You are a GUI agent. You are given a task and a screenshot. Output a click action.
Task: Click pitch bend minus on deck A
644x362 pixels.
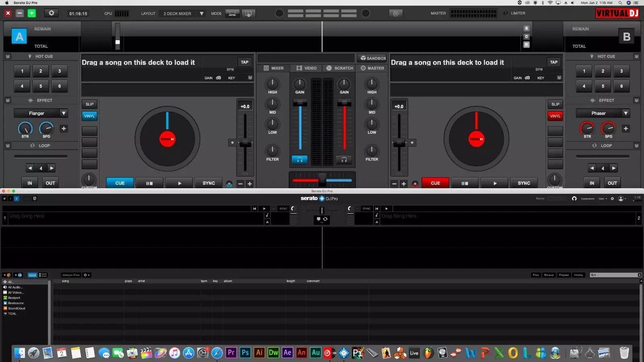pos(240,184)
